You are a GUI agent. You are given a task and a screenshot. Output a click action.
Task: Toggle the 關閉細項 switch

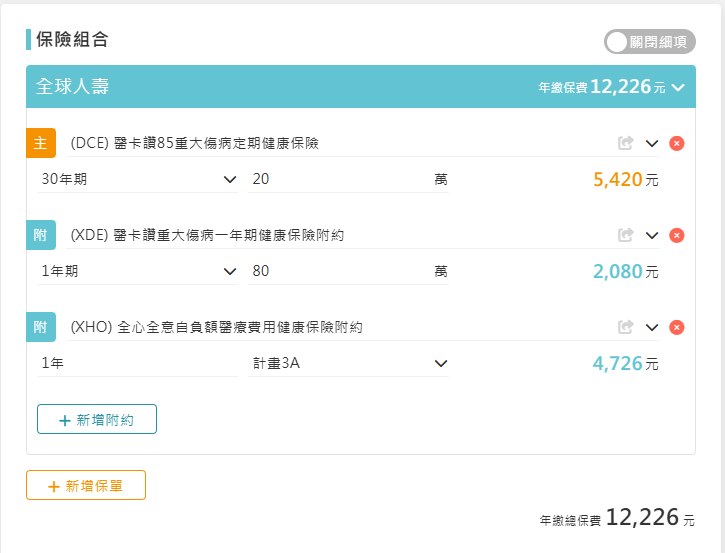click(650, 42)
